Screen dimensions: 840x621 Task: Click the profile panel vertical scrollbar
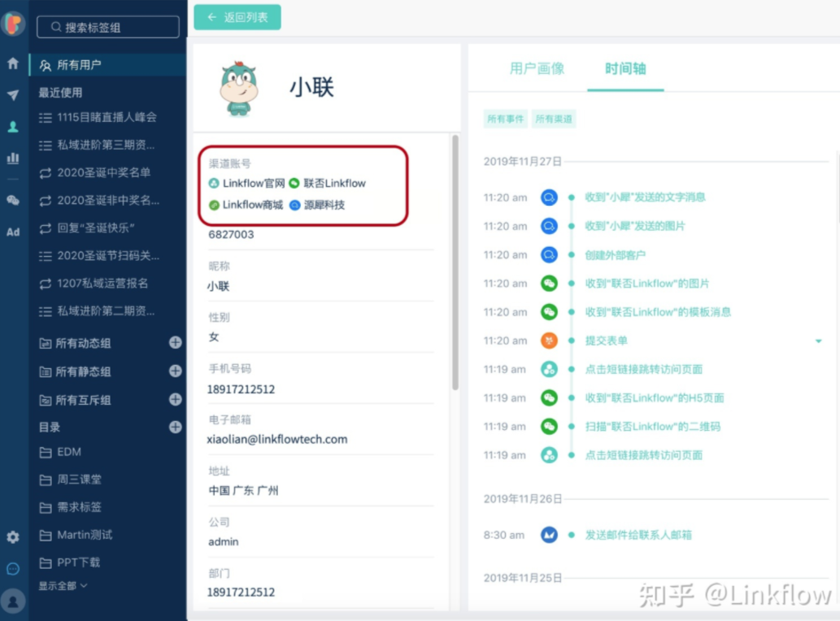point(455,263)
